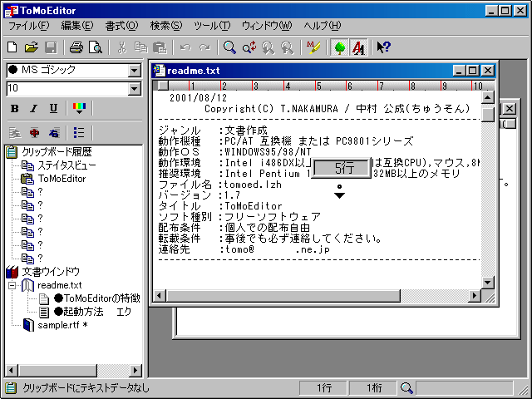Click the readme.txt vertical scrollbar down arrow
Viewport: 532px width, 399px height.
pyautogui.click(x=488, y=283)
